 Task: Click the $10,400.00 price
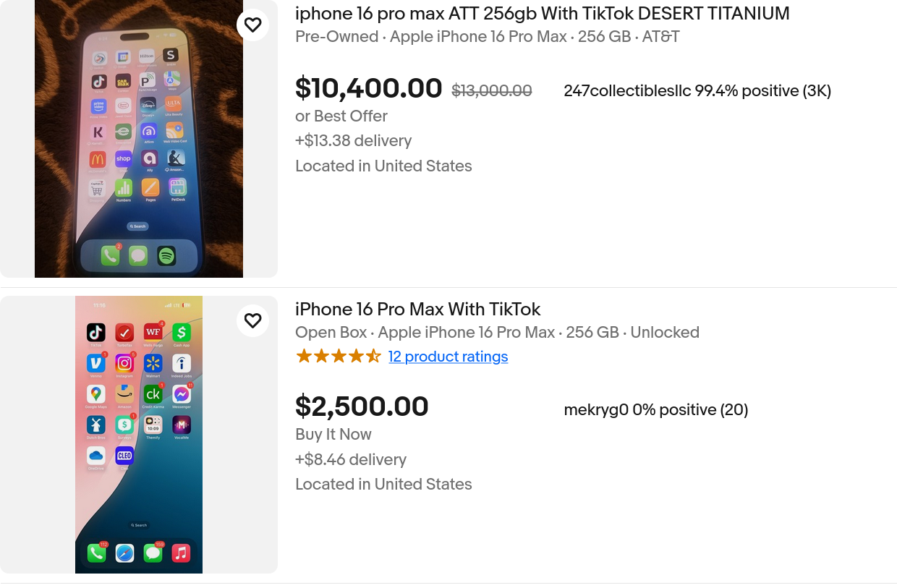coord(369,88)
